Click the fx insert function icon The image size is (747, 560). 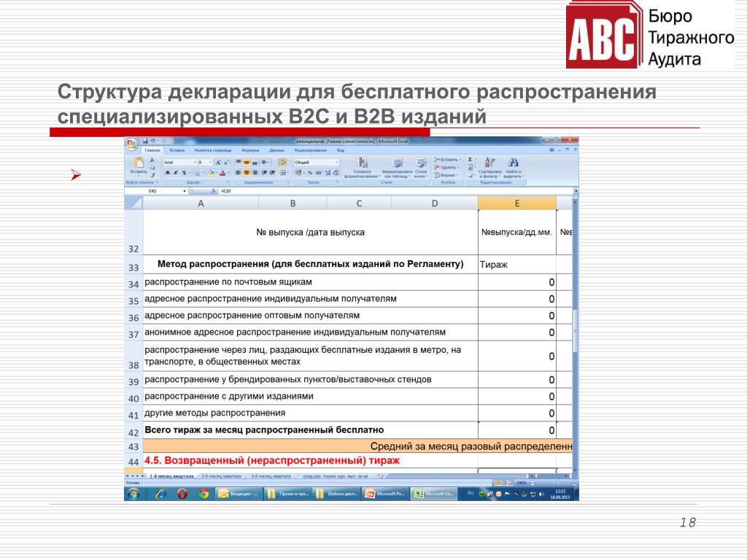click(214, 191)
